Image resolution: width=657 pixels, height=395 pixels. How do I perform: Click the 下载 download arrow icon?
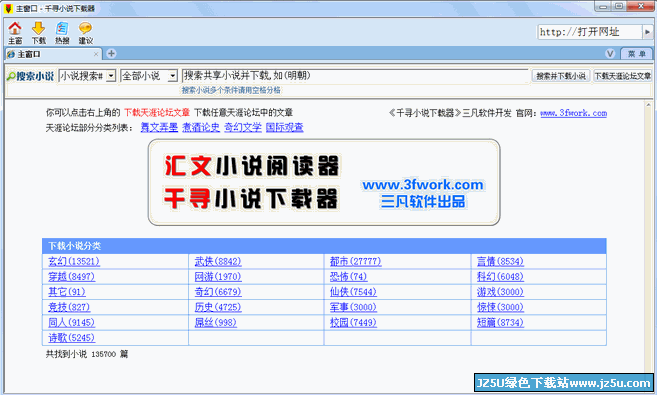coord(39,33)
